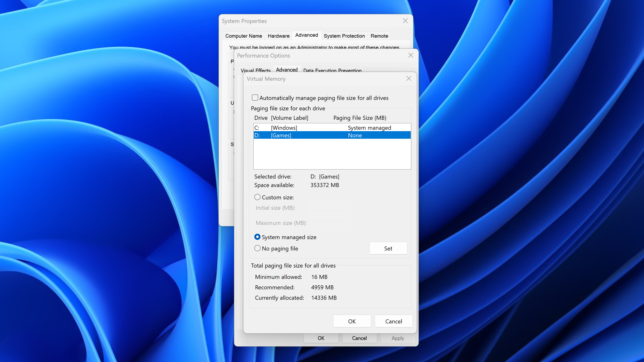Switch to the Advanced tab in Performance Options
The height and width of the screenshot is (362, 644).
tap(287, 70)
